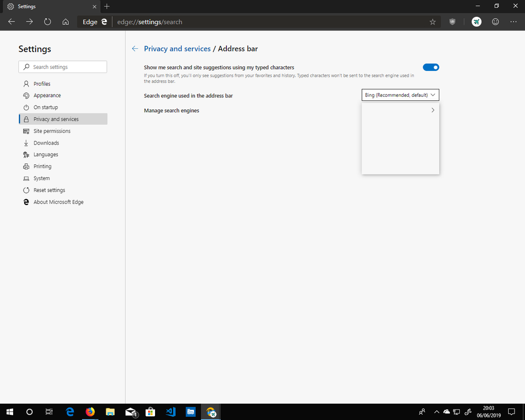Viewport: 525px width, 420px height.
Task: Click Manage search engines label
Action: pos(171,110)
